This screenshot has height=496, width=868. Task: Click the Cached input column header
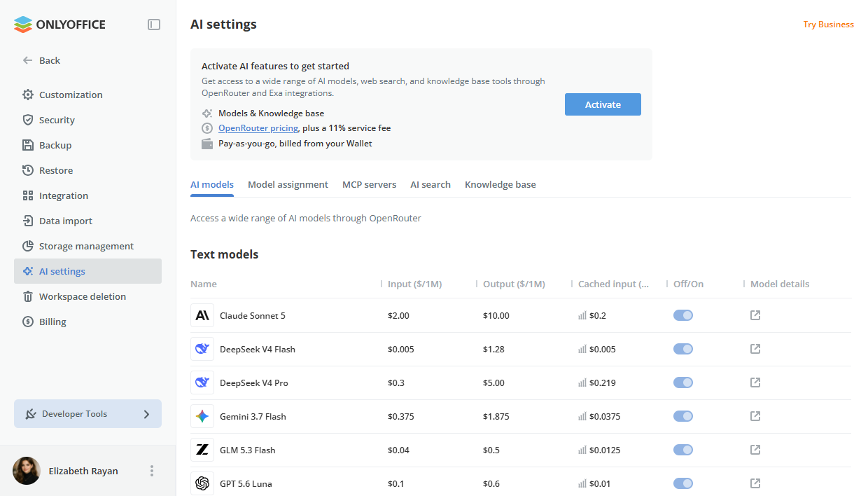[x=614, y=284]
